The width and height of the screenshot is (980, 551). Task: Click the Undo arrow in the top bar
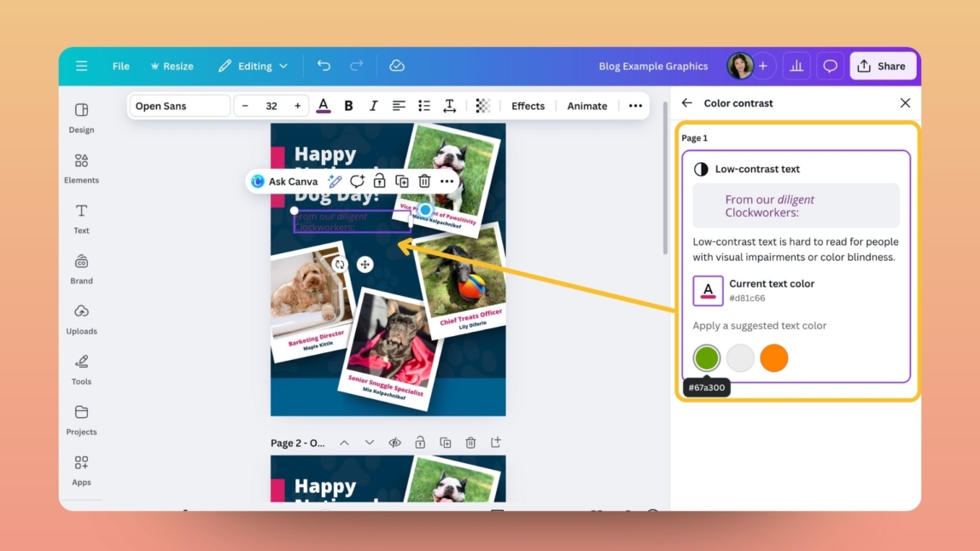[324, 65]
